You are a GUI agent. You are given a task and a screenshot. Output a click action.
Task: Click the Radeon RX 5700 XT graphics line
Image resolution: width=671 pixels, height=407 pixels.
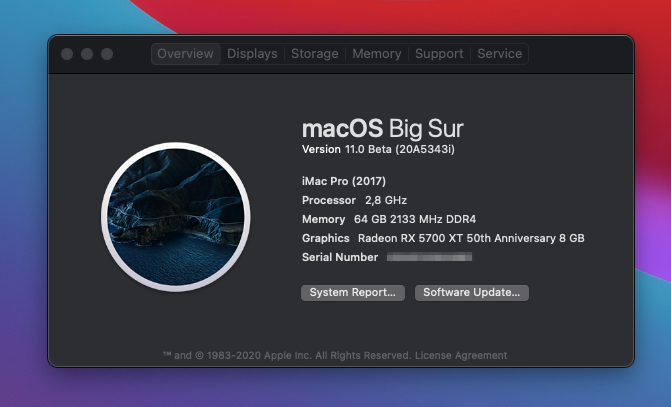click(443, 238)
